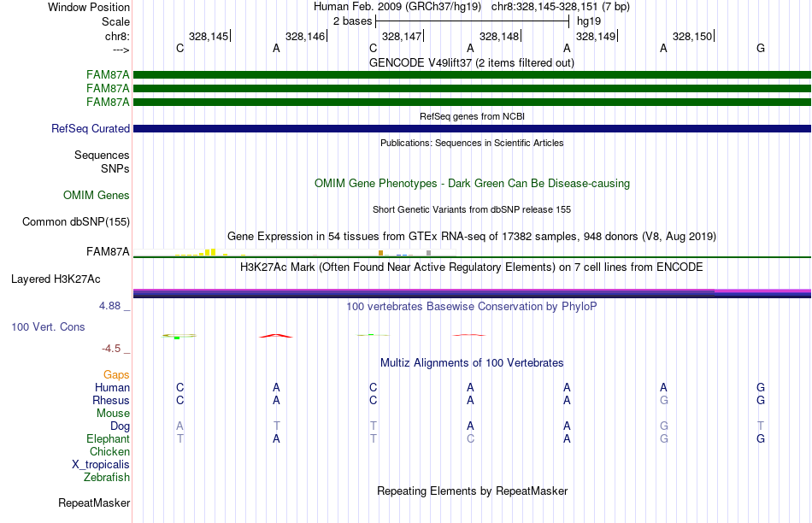Open the RefSeq genes from NCBI title
The width and height of the screenshot is (812, 523).
point(472,116)
